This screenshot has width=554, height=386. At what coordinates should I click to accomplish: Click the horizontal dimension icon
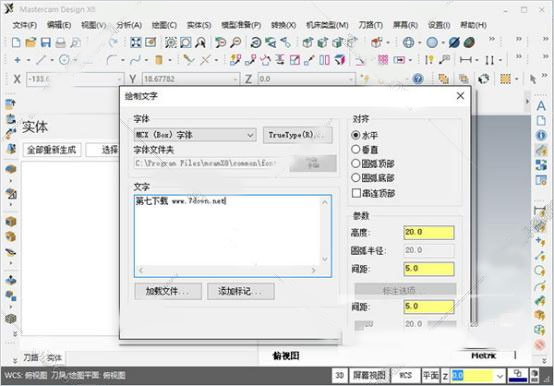pos(466,60)
